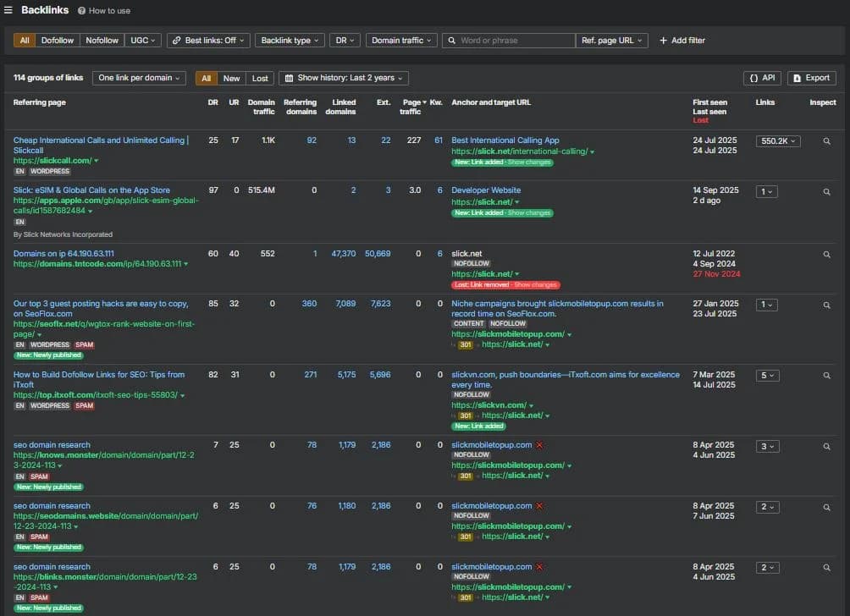
Task: Click the API button
Action: [x=762, y=78]
